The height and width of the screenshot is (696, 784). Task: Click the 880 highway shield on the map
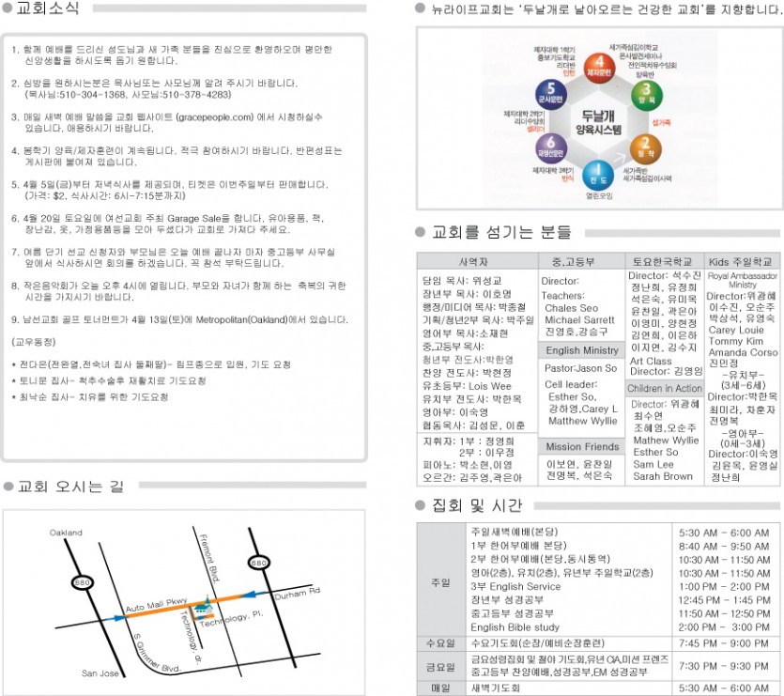click(82, 582)
